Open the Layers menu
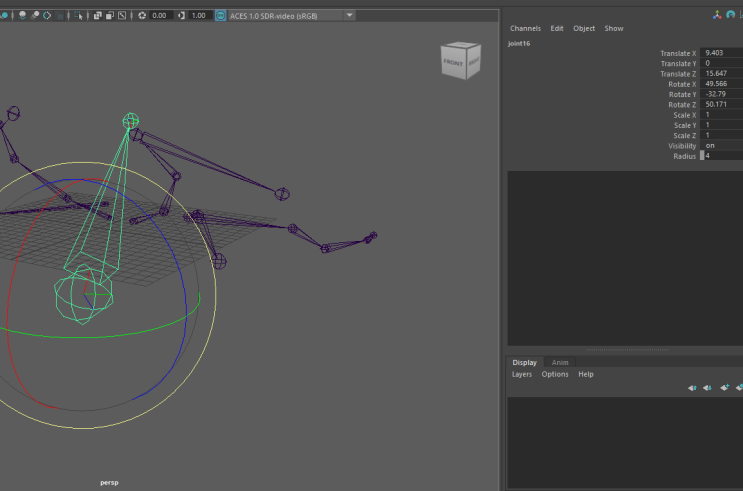The image size is (743, 491). 522,374
